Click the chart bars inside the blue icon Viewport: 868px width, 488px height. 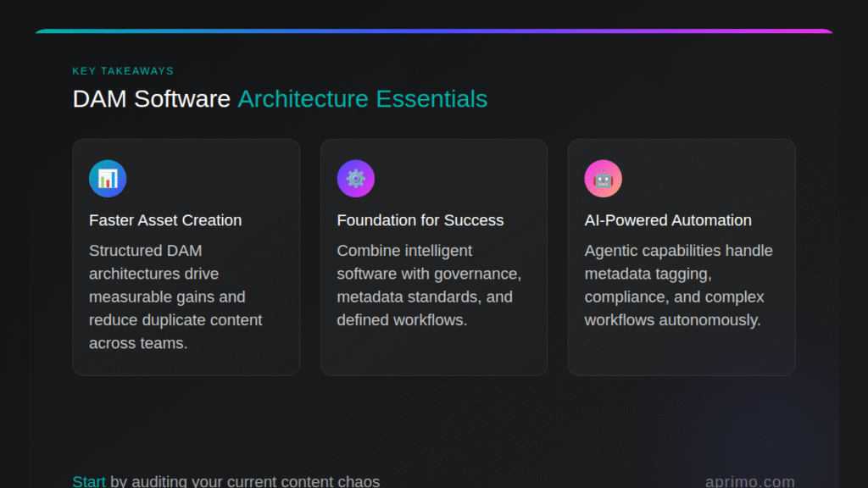(108, 180)
